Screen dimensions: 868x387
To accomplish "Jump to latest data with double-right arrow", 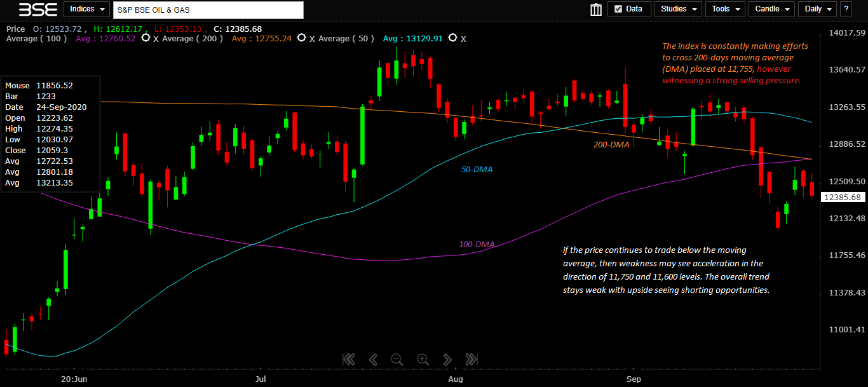I will (471, 359).
